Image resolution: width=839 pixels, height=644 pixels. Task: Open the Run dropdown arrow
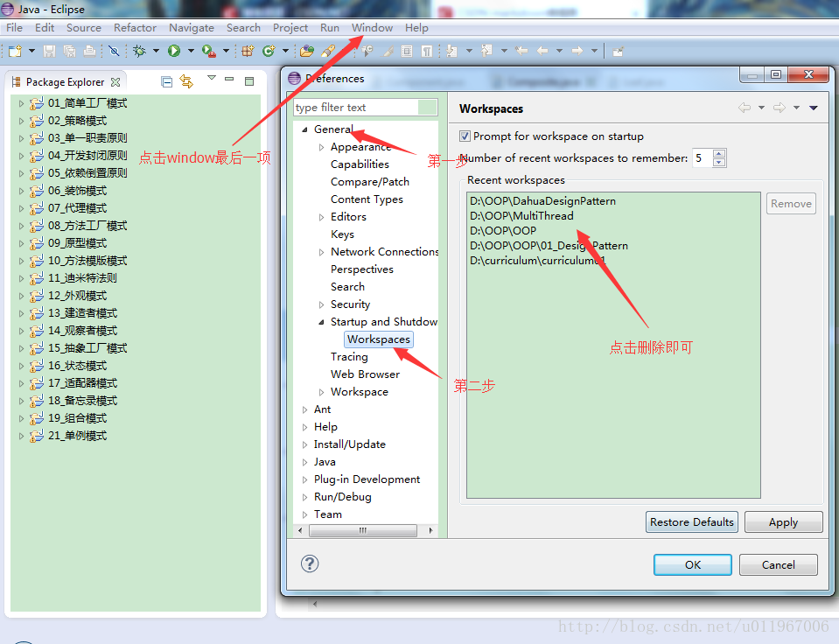click(x=191, y=51)
